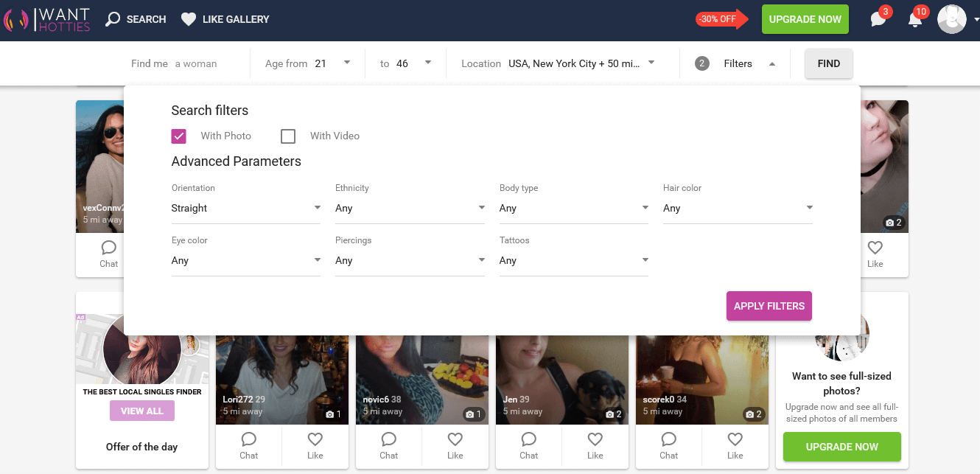Open the Orientation dropdown set to Straight
The height and width of the screenshot is (474, 980).
(246, 209)
